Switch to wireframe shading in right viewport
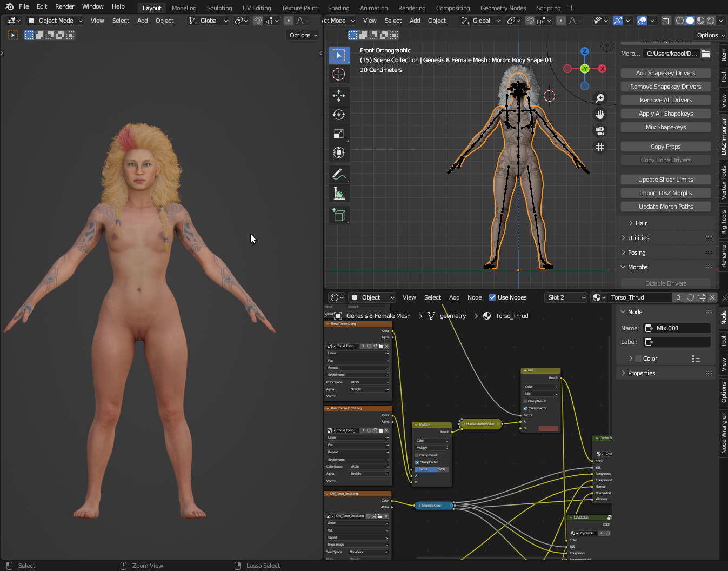Viewport: 728px width, 571px height. pyautogui.click(x=680, y=21)
